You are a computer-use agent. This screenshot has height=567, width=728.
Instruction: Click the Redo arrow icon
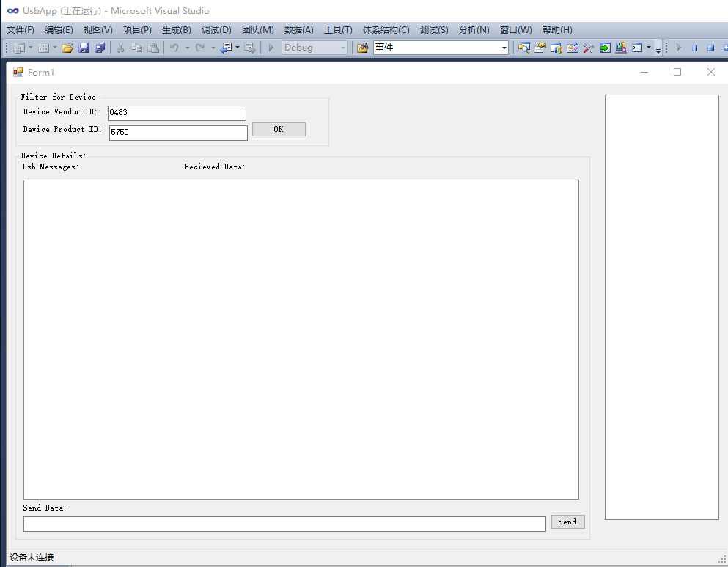click(x=199, y=48)
